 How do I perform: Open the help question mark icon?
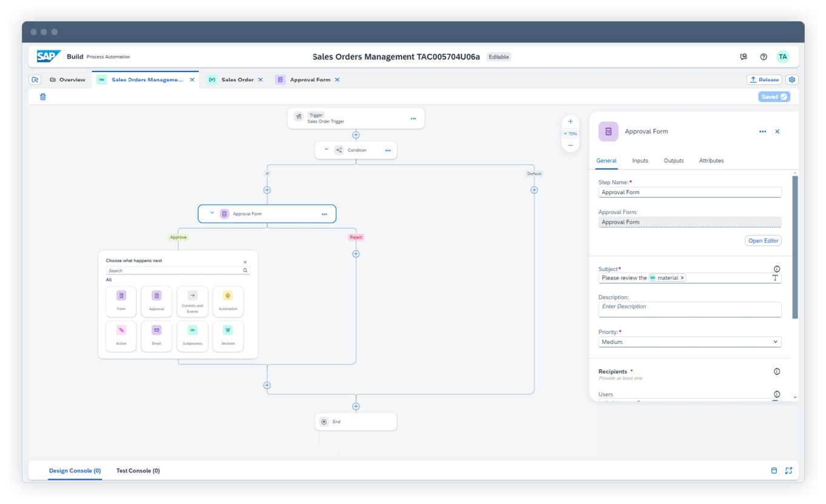pyautogui.click(x=764, y=57)
